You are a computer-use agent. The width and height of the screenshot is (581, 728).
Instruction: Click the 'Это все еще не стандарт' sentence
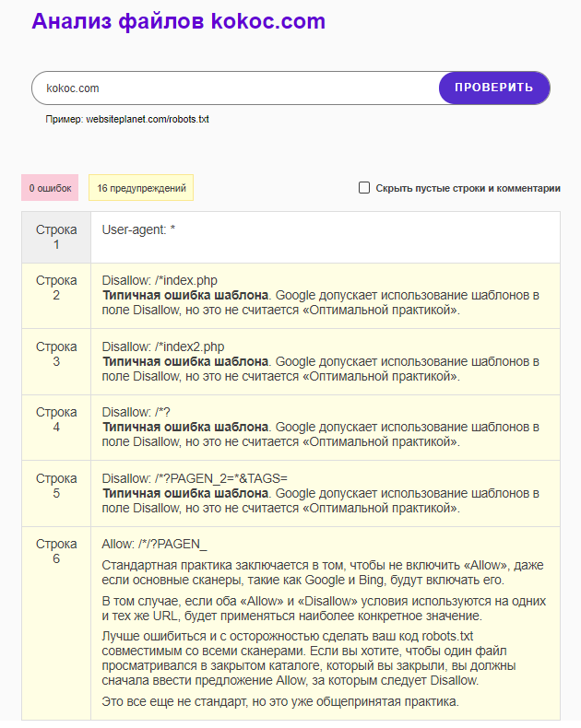pos(280,701)
